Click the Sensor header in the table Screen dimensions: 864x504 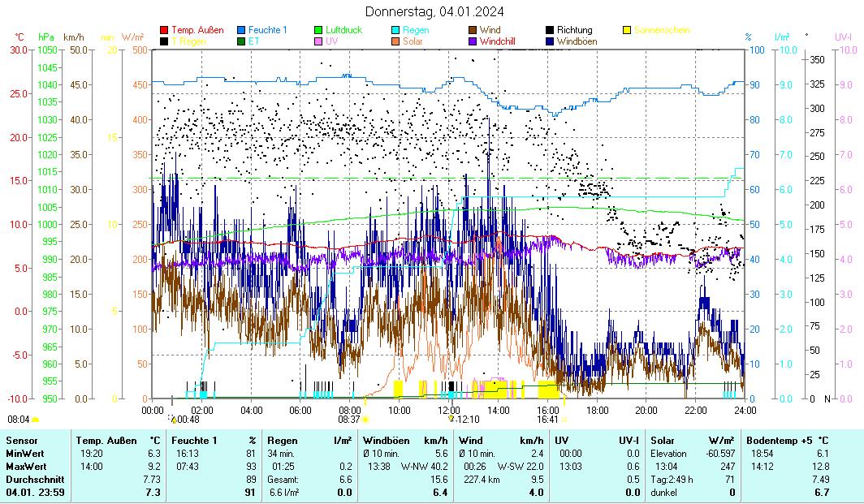pyautogui.click(x=21, y=440)
